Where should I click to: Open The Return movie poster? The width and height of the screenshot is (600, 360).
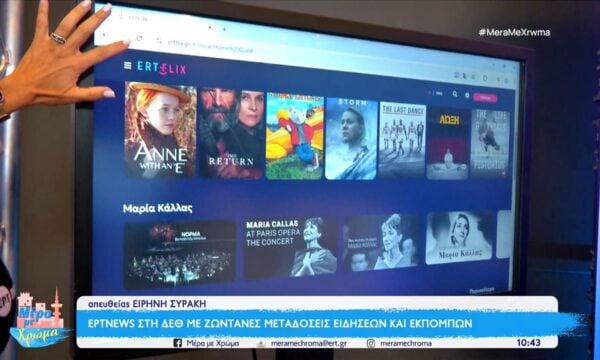231,134
